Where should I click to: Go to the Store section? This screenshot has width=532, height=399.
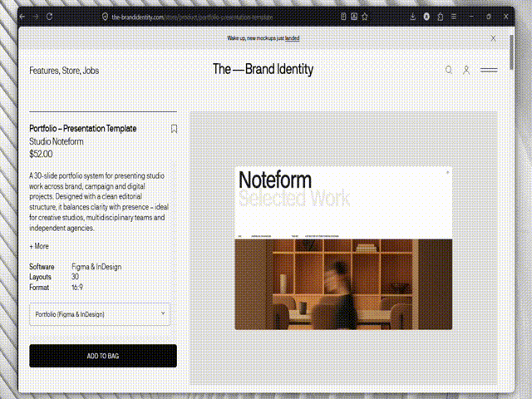[x=71, y=71]
